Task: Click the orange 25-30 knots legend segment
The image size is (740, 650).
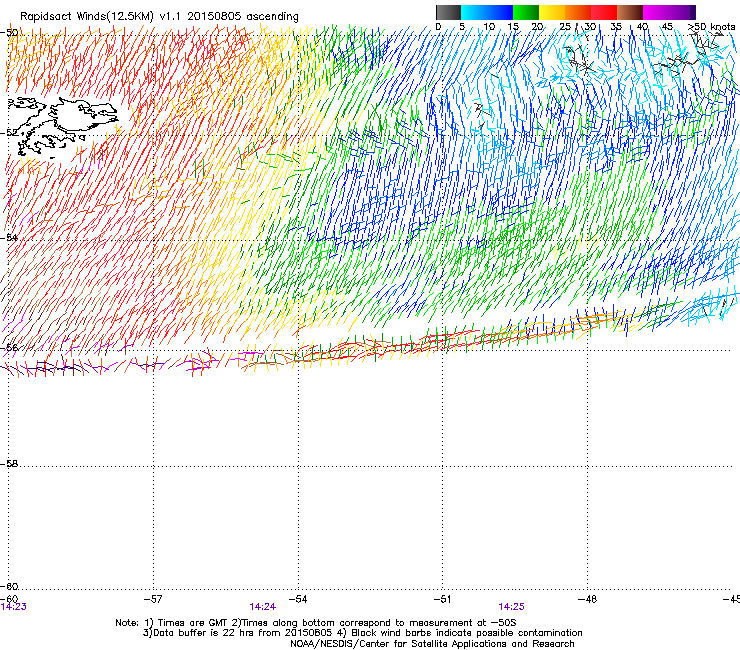Action: point(578,12)
